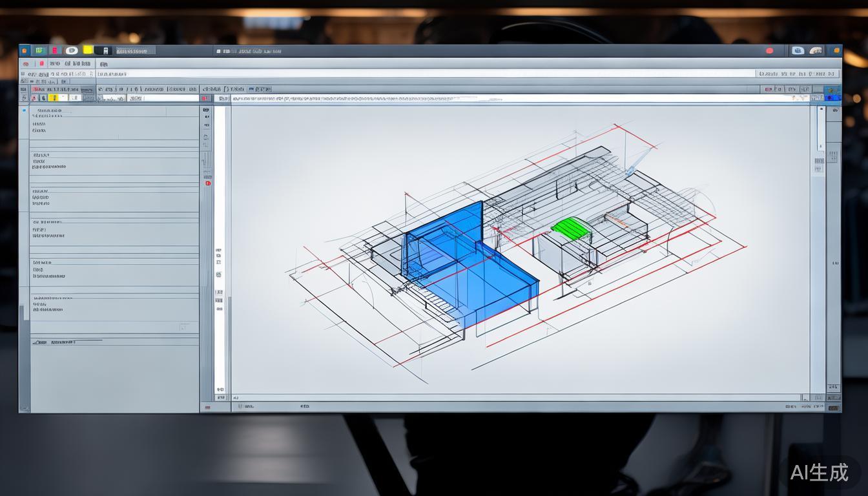This screenshot has width=868, height=496.
Task: Click the red button left of the address bar
Action: [205, 99]
